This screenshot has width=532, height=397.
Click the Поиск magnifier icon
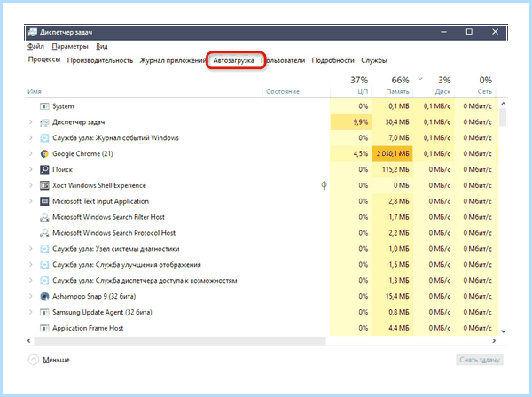click(44, 169)
